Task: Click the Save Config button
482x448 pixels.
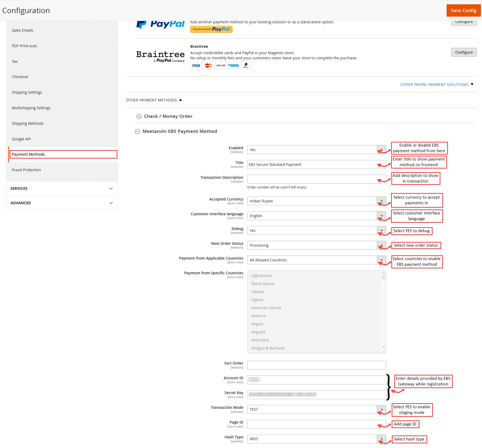Action: (463, 10)
